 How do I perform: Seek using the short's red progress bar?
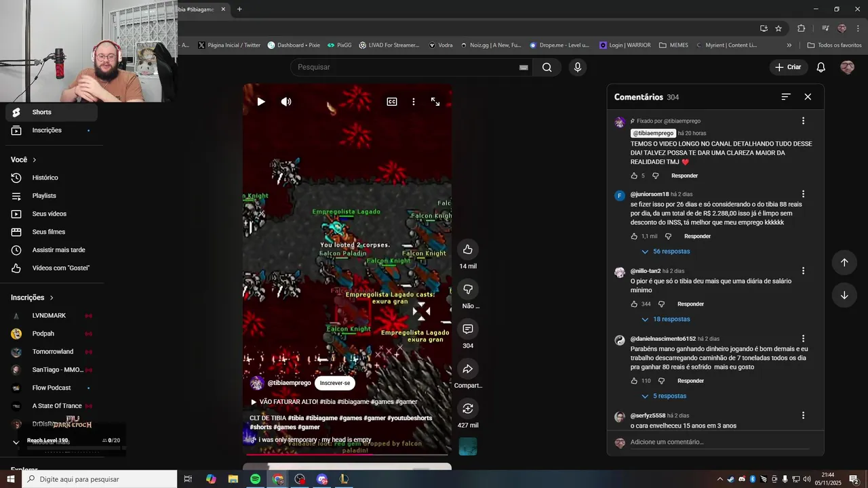(x=347, y=455)
